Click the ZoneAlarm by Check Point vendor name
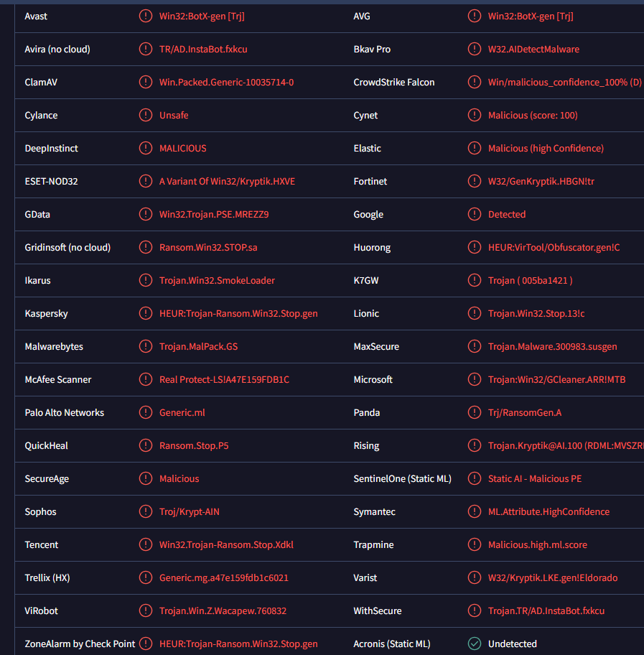The image size is (644, 655). point(80,644)
